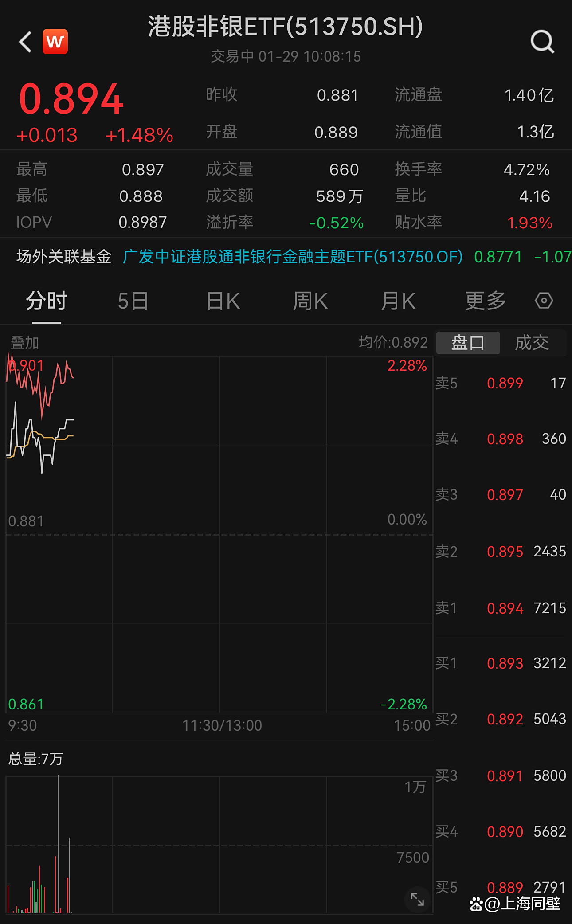Switch to the 日K tab

(x=223, y=301)
